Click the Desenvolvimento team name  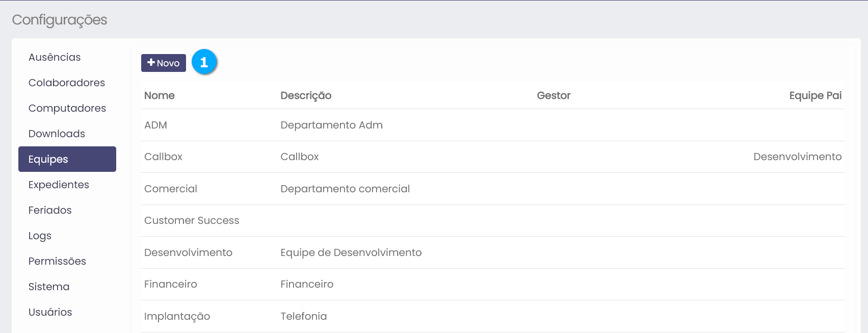click(188, 252)
